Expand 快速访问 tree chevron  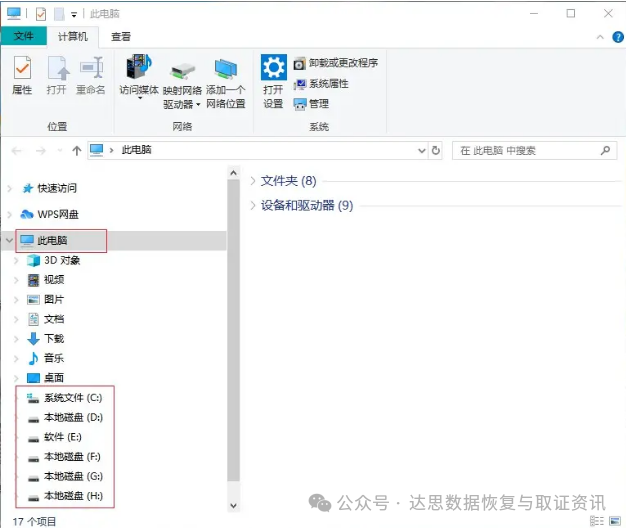(x=10, y=188)
